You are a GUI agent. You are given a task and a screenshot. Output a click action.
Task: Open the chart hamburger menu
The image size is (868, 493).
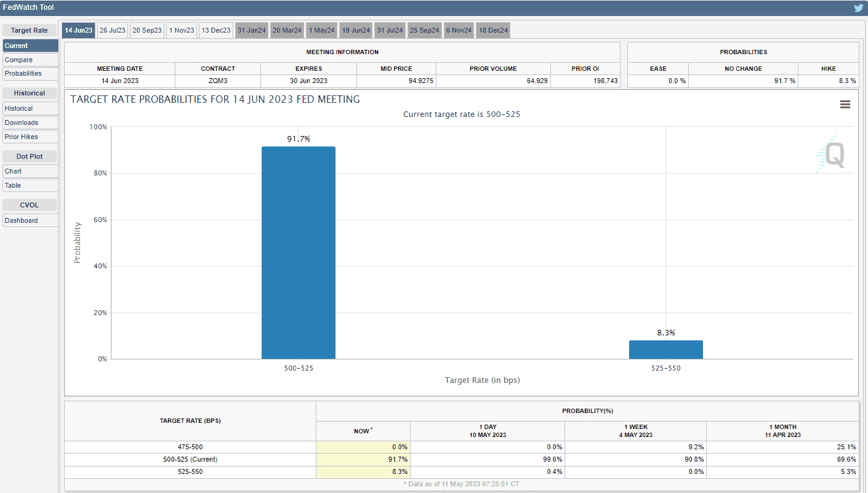(845, 105)
